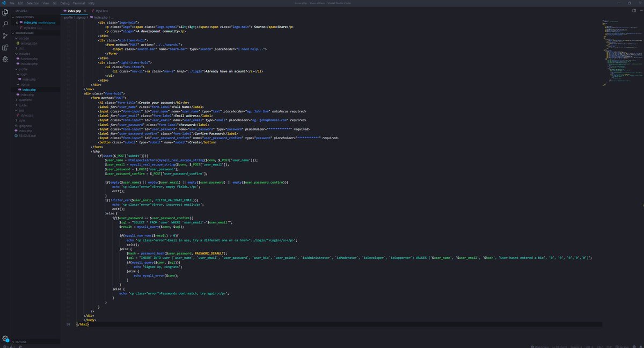644x348 pixels.
Task: Open settings.json in explorer
Action: (x=35, y=43)
